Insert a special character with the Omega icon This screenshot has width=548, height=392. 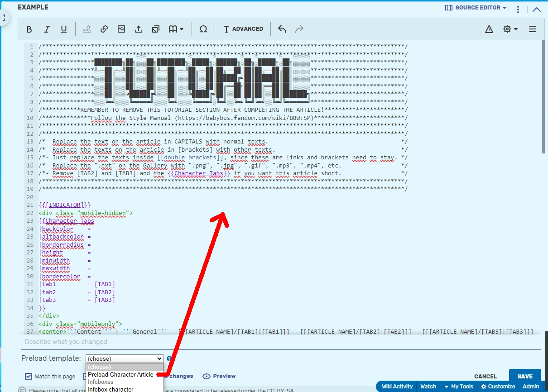pyautogui.click(x=203, y=29)
